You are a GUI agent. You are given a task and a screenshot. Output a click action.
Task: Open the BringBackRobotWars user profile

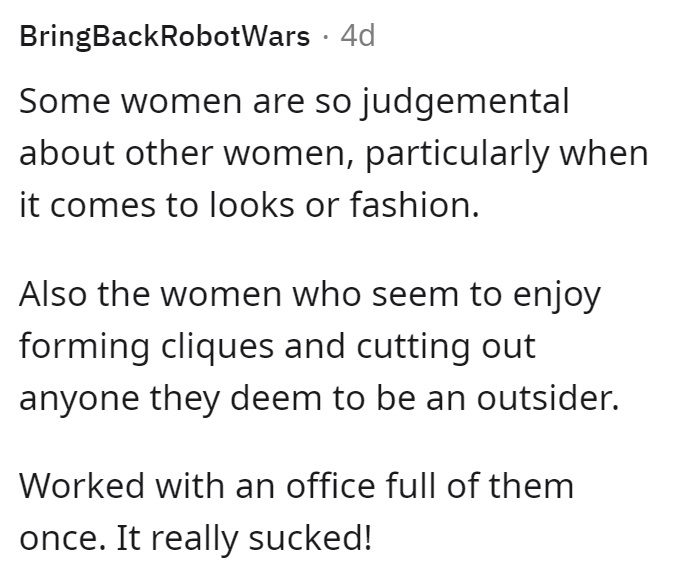(x=165, y=36)
